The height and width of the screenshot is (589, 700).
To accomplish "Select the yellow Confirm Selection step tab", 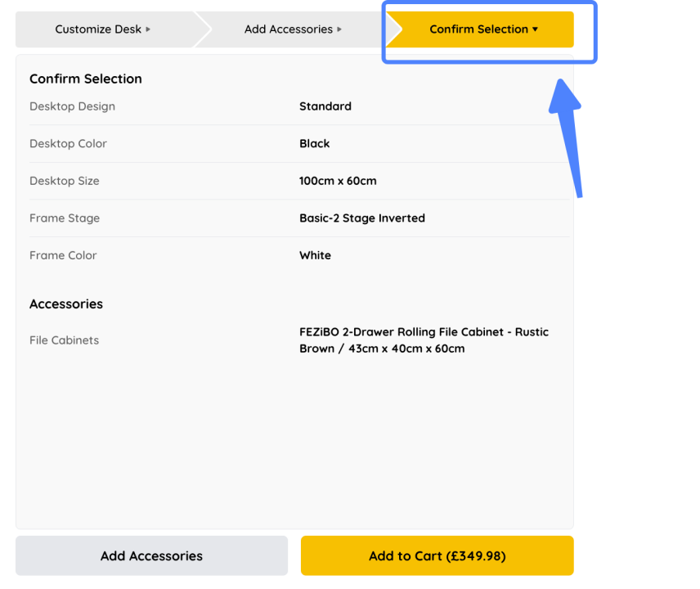I will click(x=478, y=29).
